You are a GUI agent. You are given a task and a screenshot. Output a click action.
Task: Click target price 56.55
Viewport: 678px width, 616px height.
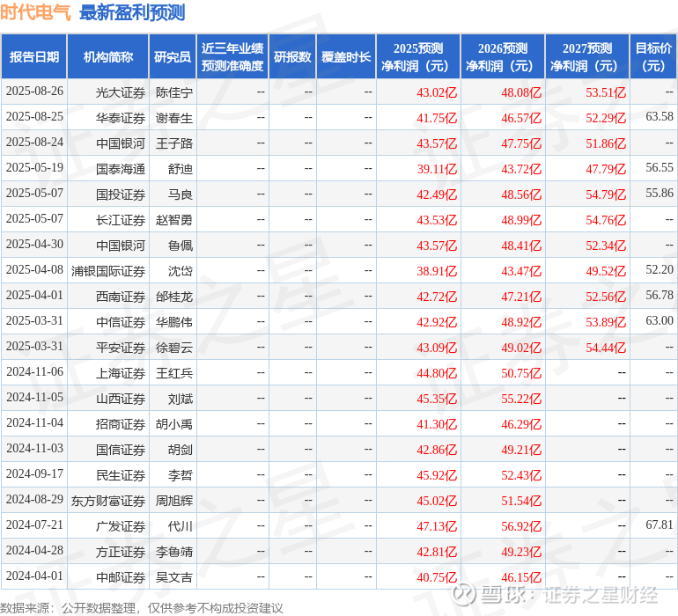pos(660,168)
